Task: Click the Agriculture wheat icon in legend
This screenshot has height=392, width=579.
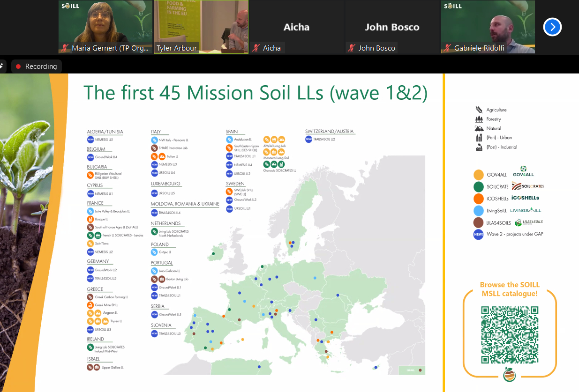Action: point(479,110)
